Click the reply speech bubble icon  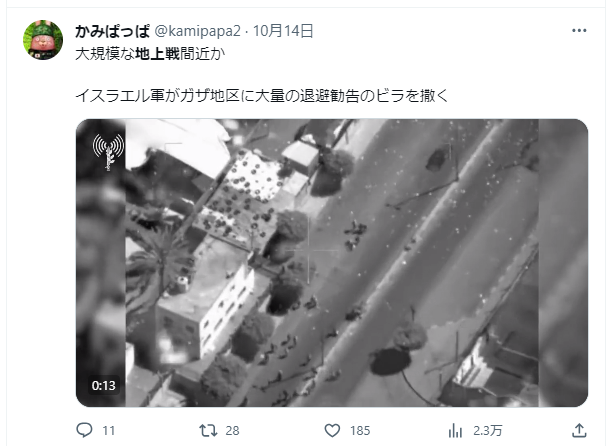(x=84, y=430)
